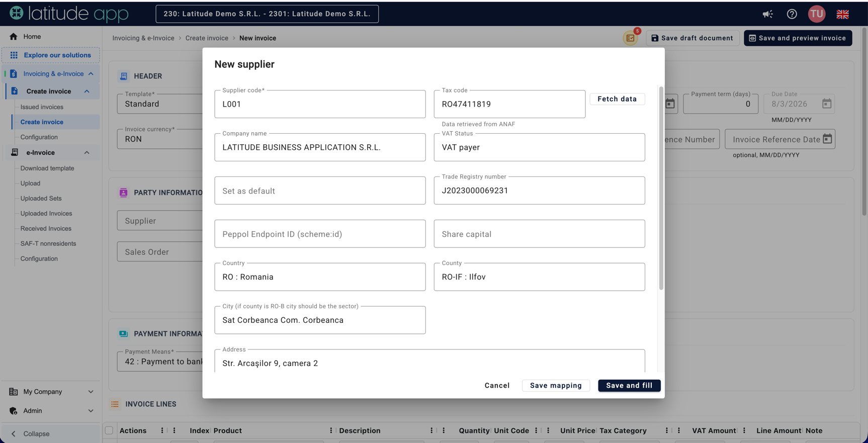Open the notifications checklist icon with badge
The image size is (868, 443).
631,38
